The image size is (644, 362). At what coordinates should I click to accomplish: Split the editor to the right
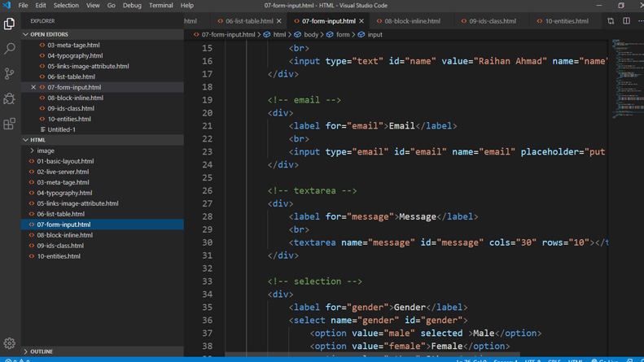click(626, 21)
